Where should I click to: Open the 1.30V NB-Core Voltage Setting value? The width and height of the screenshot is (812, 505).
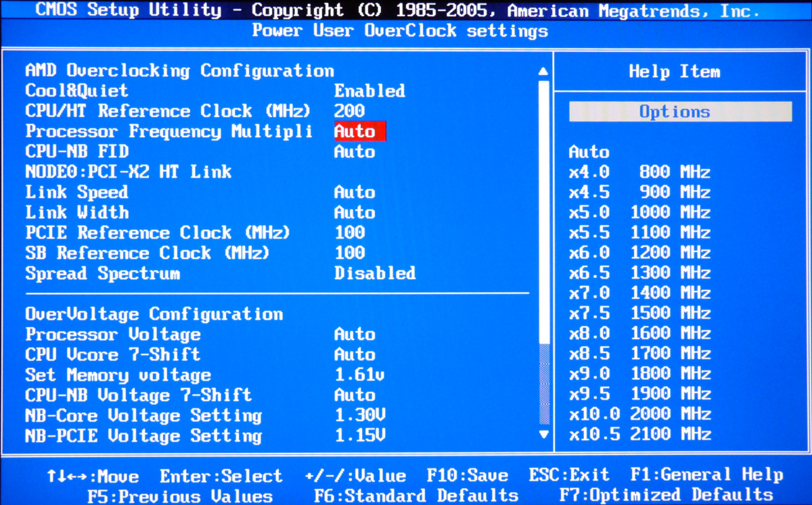click(x=360, y=416)
